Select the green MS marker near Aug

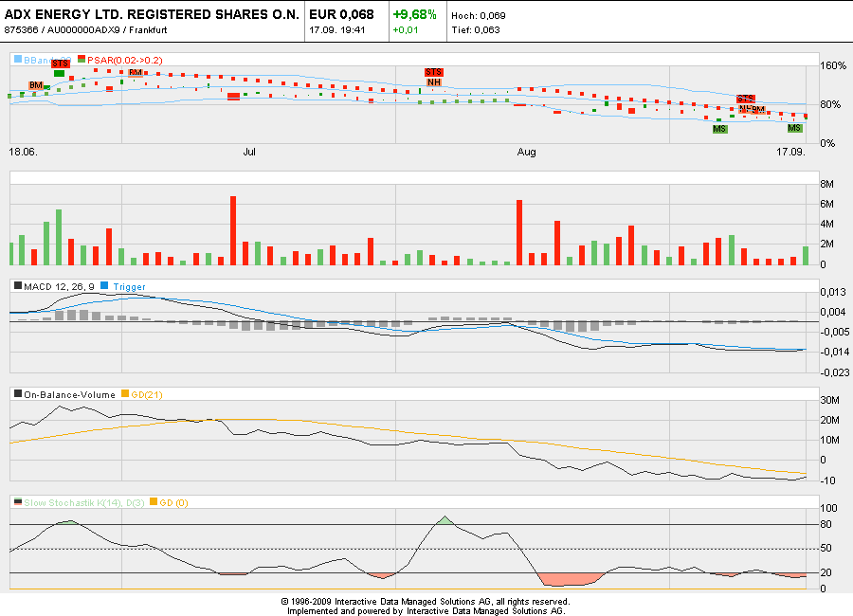(x=719, y=128)
